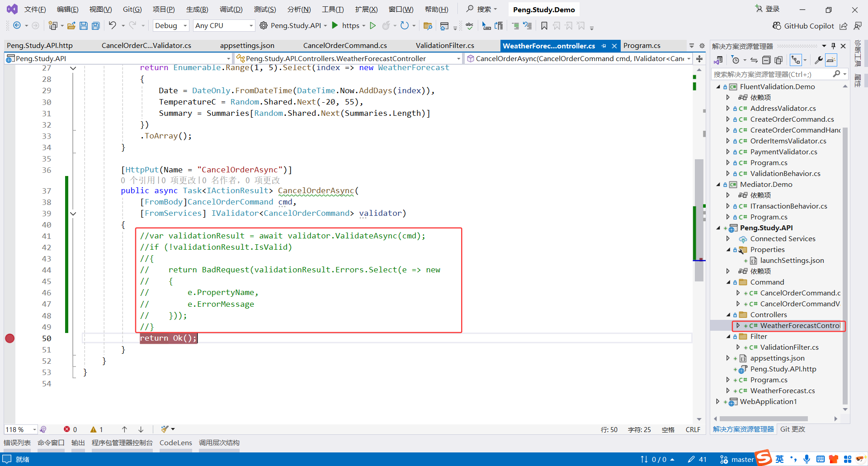Viewport: 868px width, 466px height.
Task: Click the GitHub Copilot icon
Action: pyautogui.click(x=777, y=26)
